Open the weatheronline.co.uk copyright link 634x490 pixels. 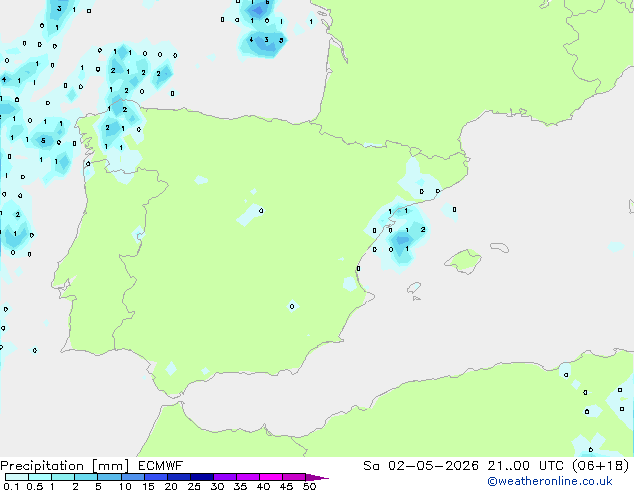(x=550, y=481)
